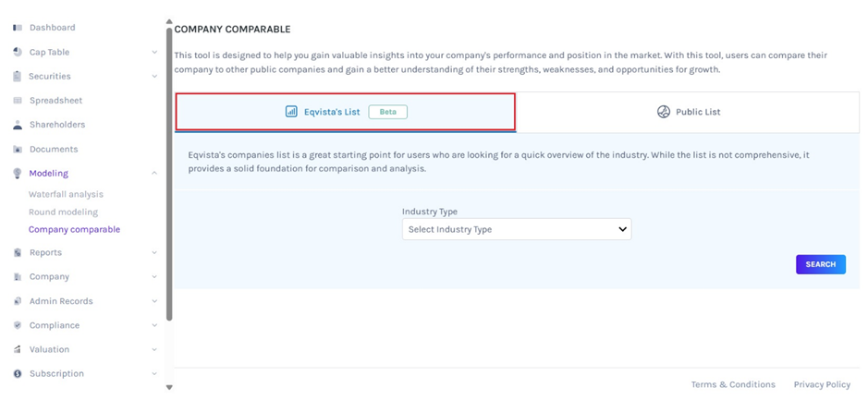
Task: Open Waterfall analysis under Modeling
Action: point(66,195)
